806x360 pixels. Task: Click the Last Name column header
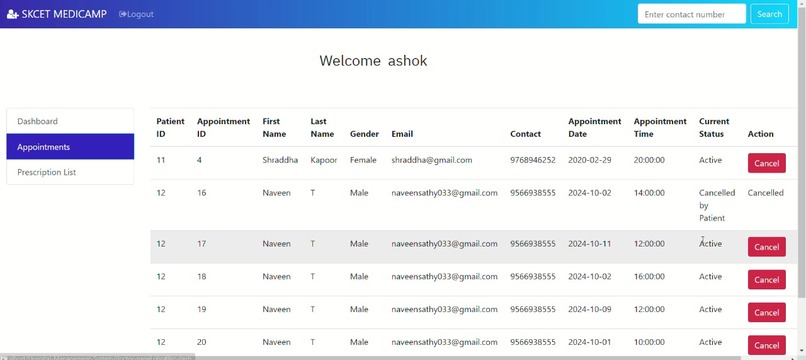coord(322,128)
